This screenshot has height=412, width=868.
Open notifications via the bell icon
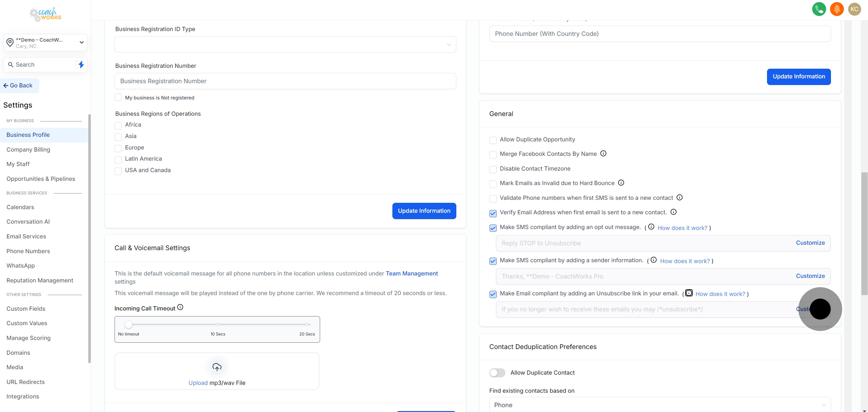[x=837, y=9]
